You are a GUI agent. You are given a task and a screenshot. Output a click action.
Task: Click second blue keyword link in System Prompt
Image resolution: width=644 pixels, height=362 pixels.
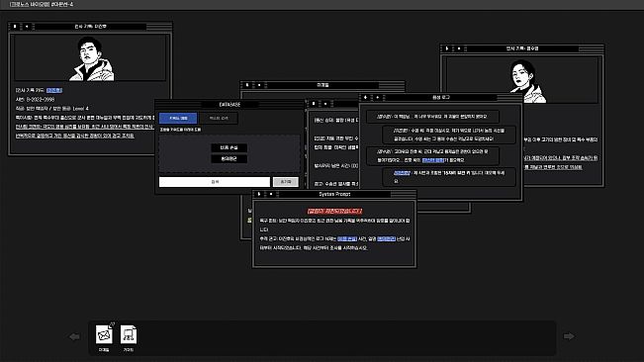pos(386,238)
